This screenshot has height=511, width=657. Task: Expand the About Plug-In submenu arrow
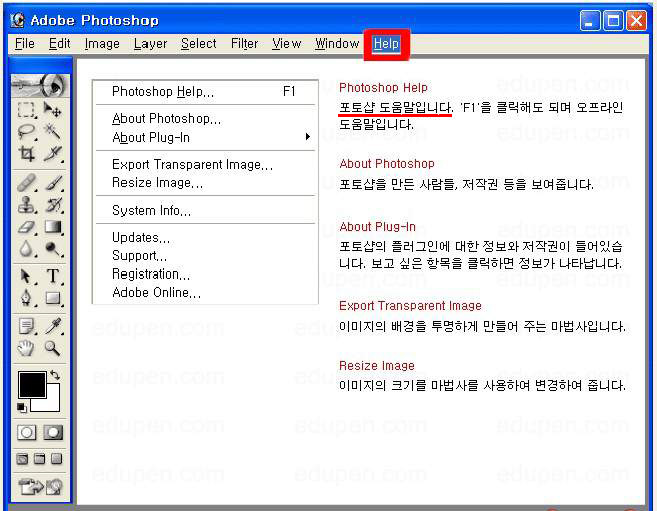pos(308,137)
